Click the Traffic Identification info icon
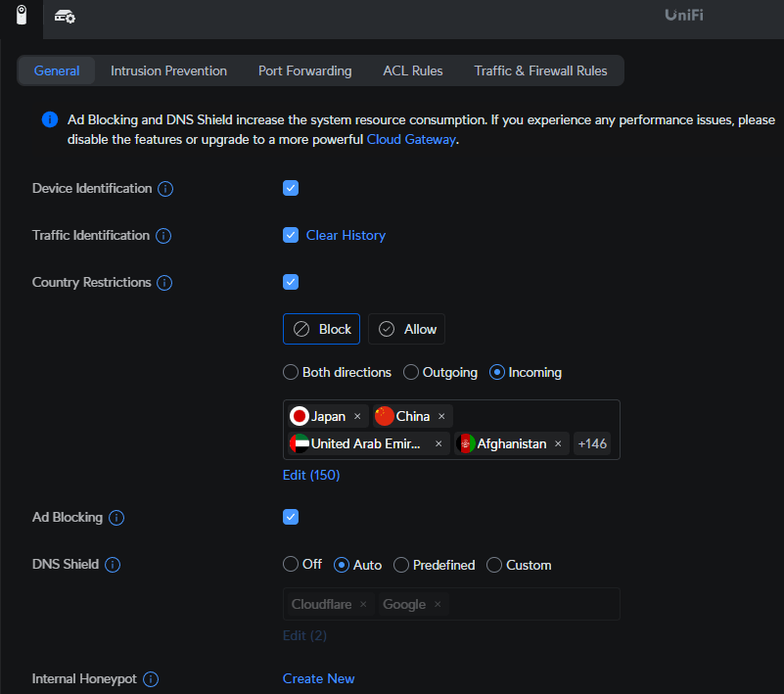The height and width of the screenshot is (694, 784). click(x=163, y=236)
